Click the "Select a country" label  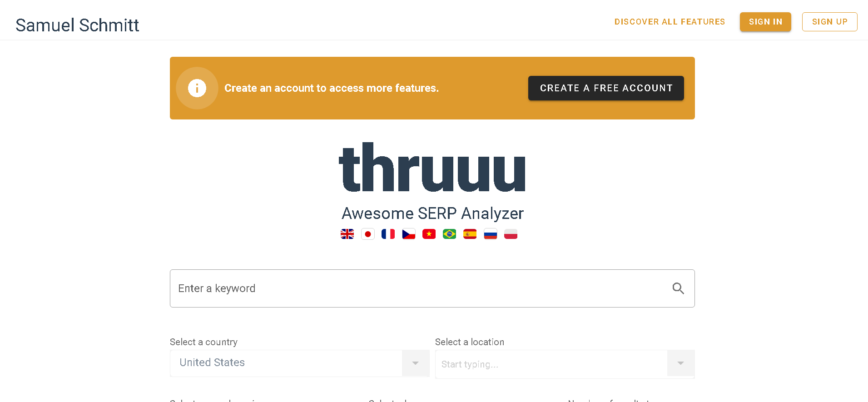point(203,342)
